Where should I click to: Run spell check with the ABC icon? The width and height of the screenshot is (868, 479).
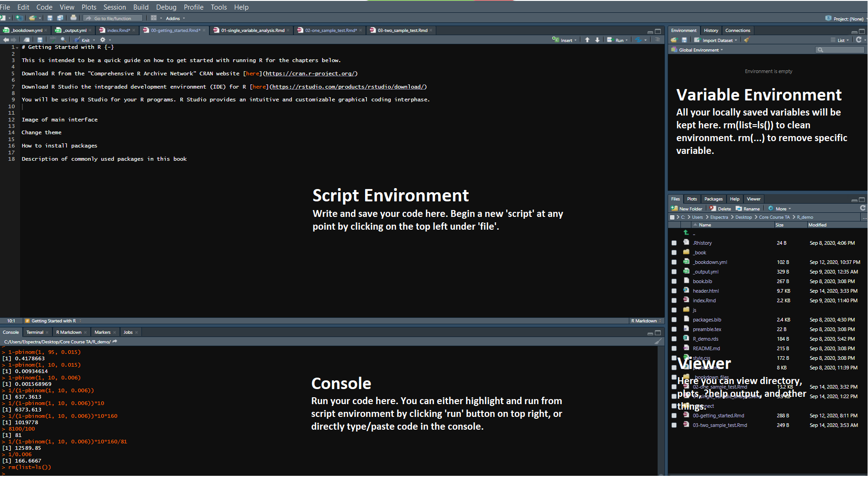pos(53,40)
